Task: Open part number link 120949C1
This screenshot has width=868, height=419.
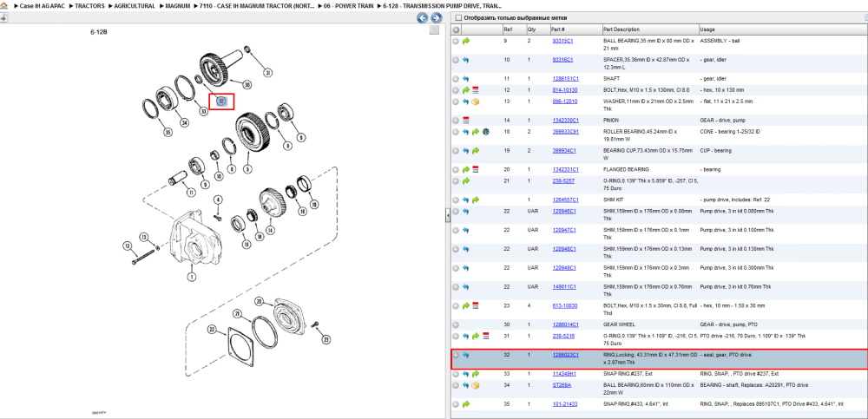Action: pyautogui.click(x=564, y=268)
